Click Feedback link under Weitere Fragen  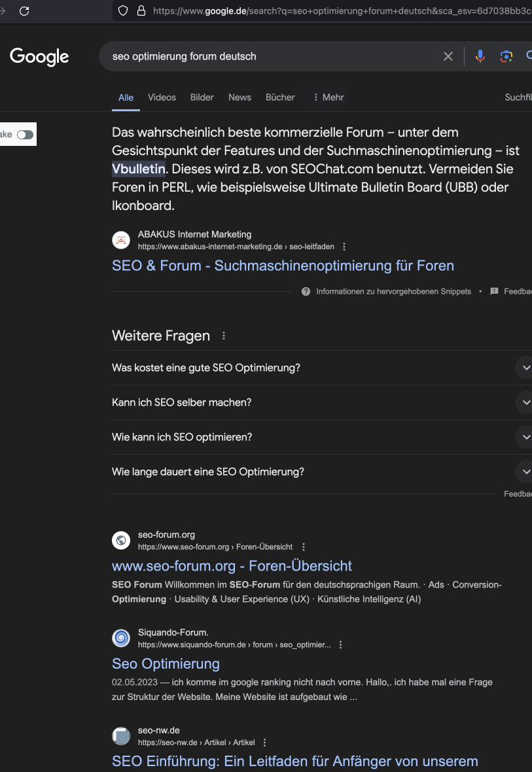pyautogui.click(x=518, y=494)
